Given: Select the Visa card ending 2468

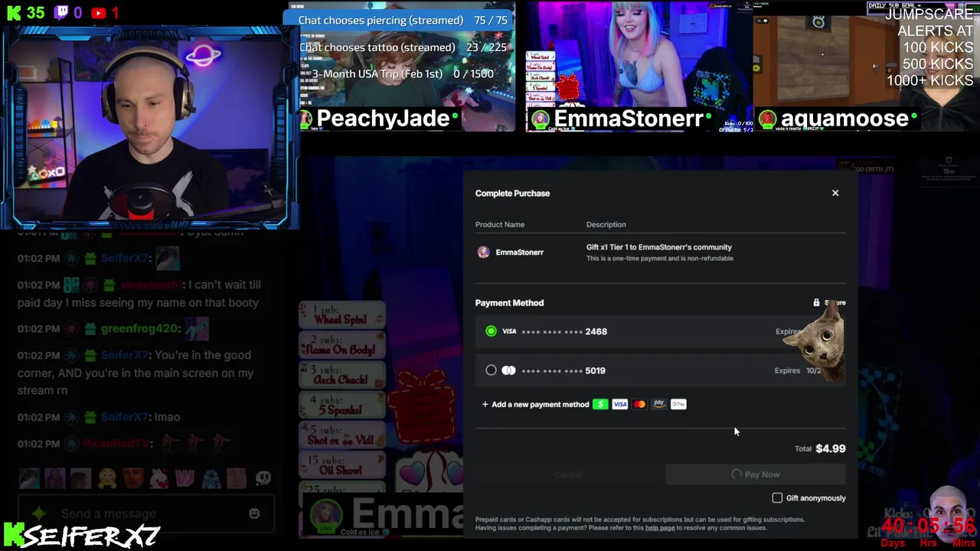Looking at the screenshot, I should (x=491, y=331).
